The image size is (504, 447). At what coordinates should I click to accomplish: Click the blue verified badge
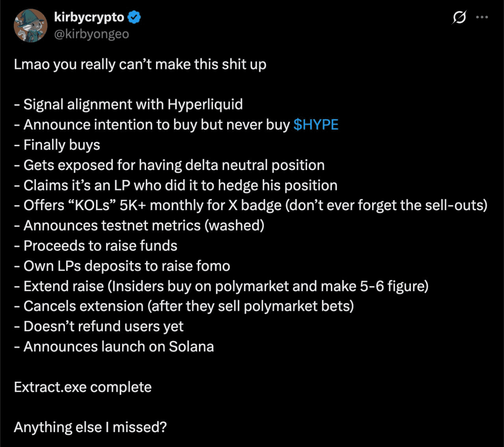(x=135, y=17)
